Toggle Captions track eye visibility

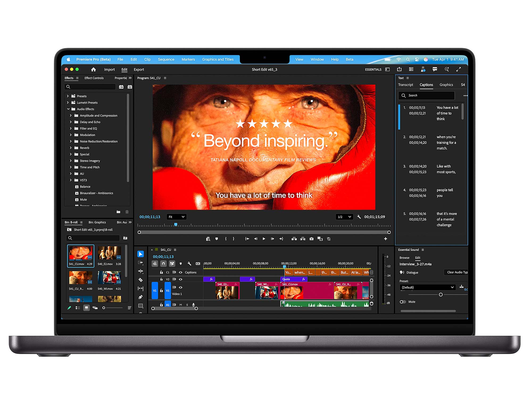(x=181, y=272)
